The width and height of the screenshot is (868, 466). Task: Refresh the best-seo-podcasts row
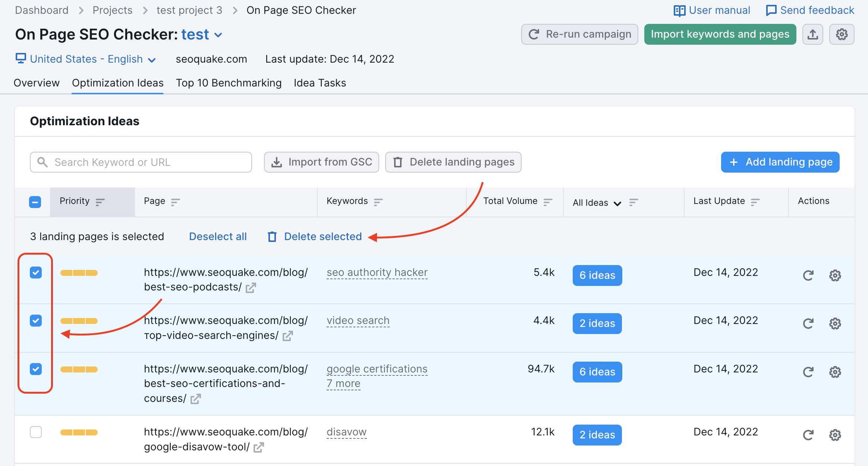808,275
